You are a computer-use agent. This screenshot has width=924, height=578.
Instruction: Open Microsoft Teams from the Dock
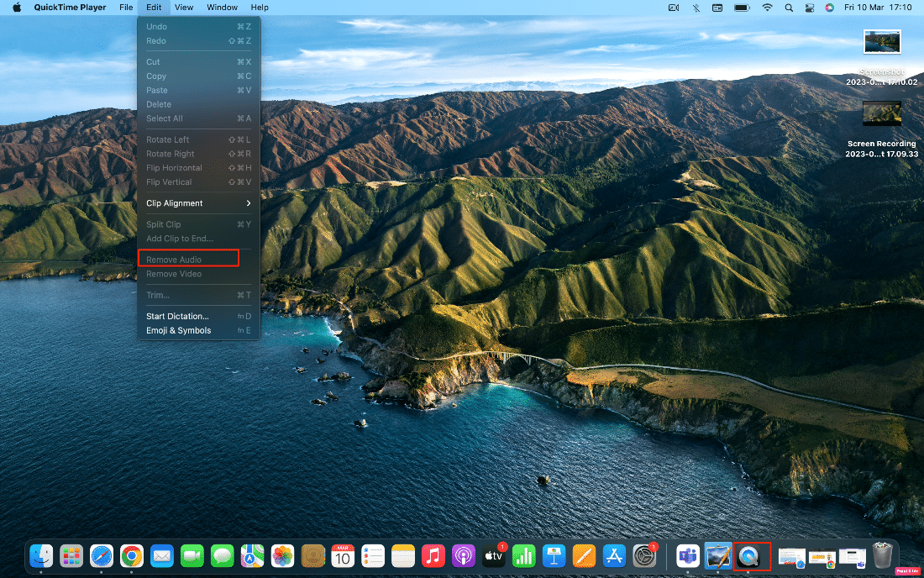point(688,555)
